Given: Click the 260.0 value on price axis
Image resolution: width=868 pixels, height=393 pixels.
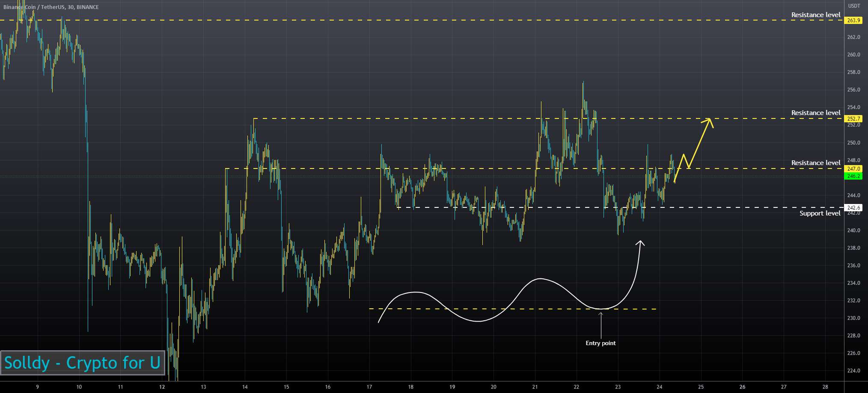Looking at the screenshot, I should (853, 55).
